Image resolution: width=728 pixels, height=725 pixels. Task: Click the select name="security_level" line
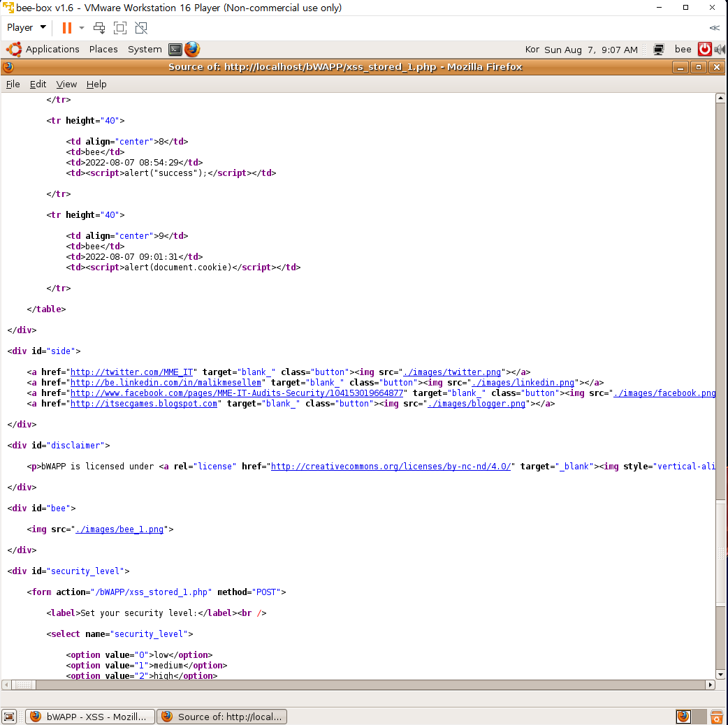(119, 634)
